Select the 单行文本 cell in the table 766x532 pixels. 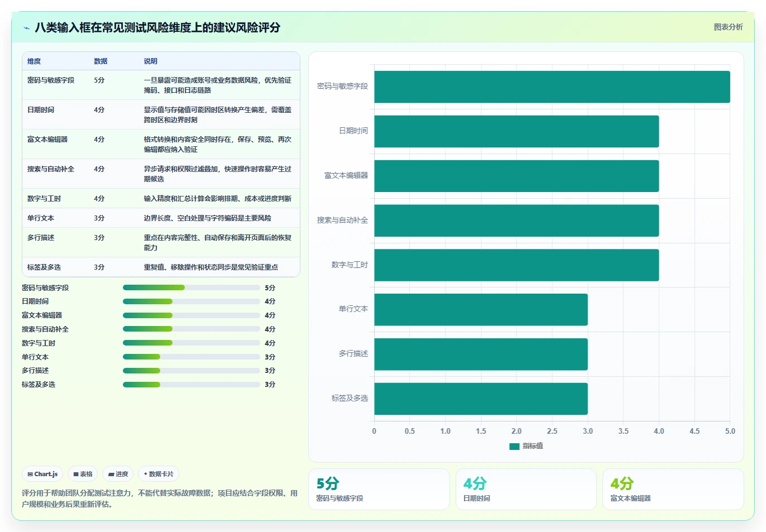click(41, 218)
